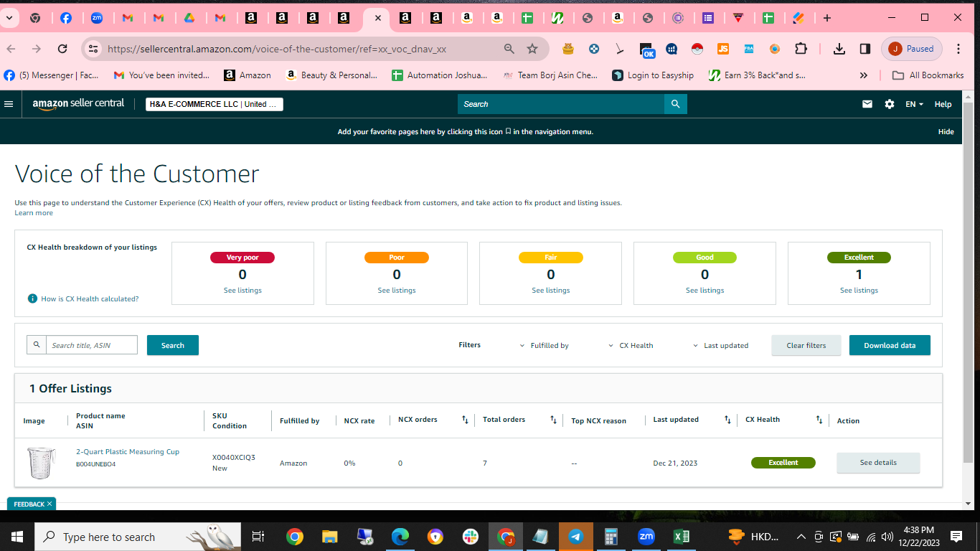Click the orange JS extension icon
The height and width of the screenshot is (551, 980).
click(723, 49)
